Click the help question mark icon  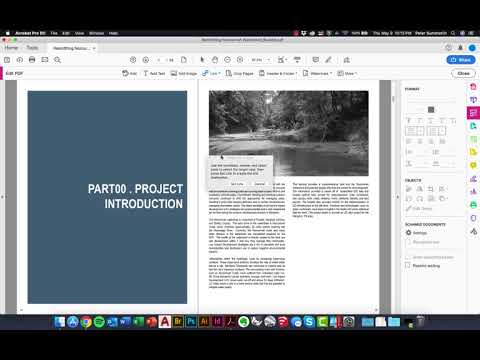[x=449, y=48]
